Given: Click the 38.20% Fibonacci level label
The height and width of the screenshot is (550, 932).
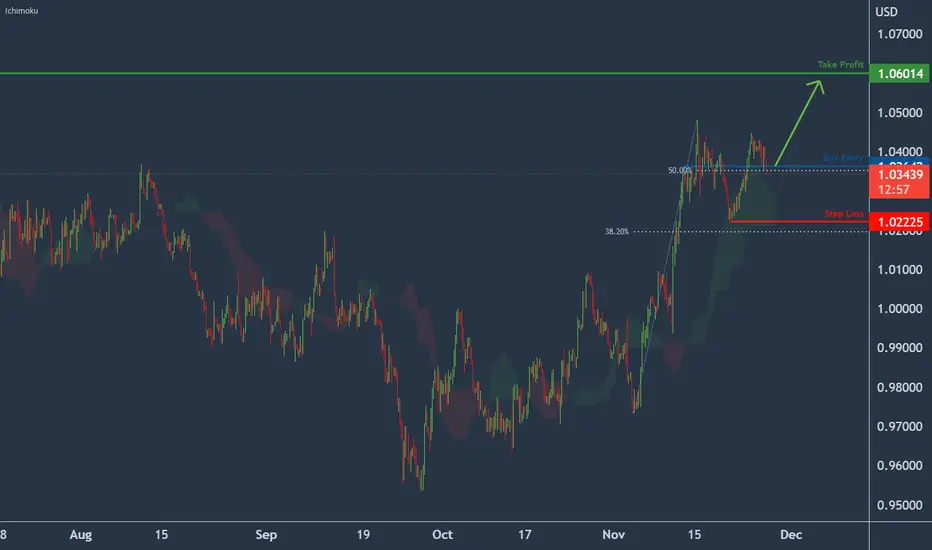Looking at the screenshot, I should point(616,231).
